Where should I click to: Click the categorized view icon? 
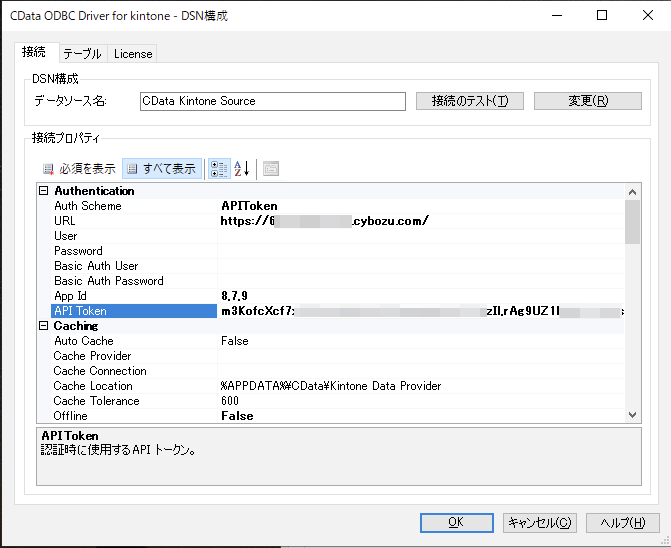click(x=219, y=169)
